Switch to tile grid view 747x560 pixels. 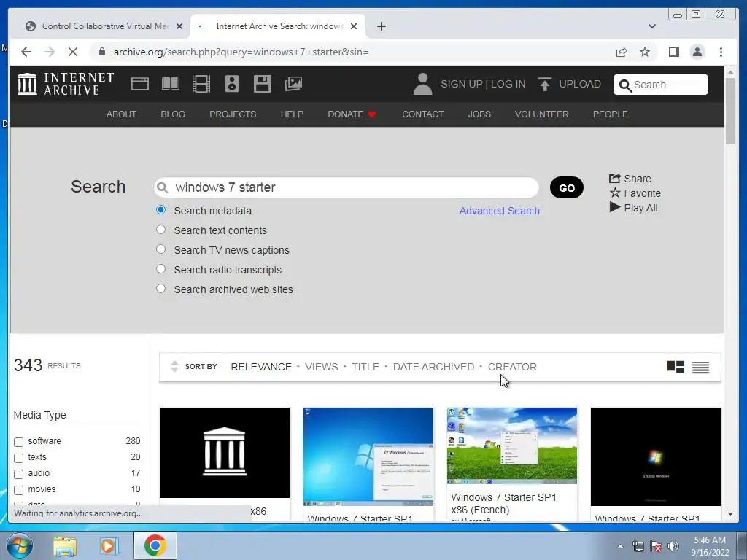click(x=675, y=367)
